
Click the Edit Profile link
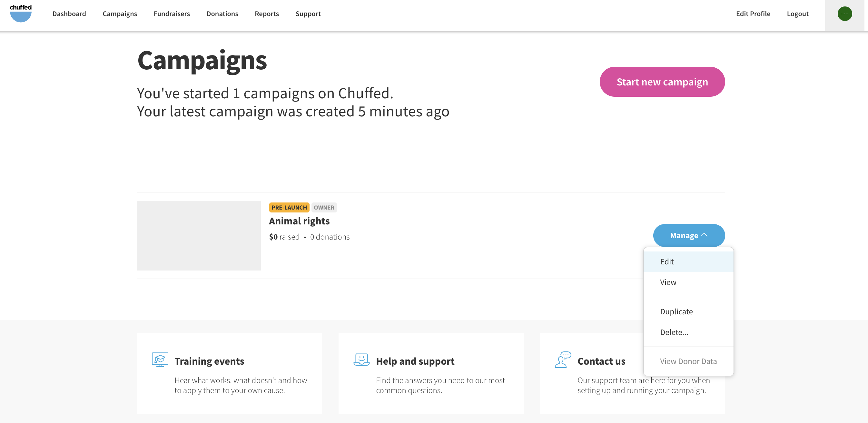[x=753, y=14]
